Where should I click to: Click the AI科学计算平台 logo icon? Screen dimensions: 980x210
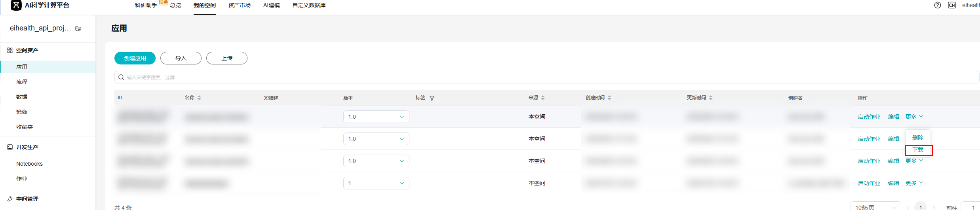[16, 5]
